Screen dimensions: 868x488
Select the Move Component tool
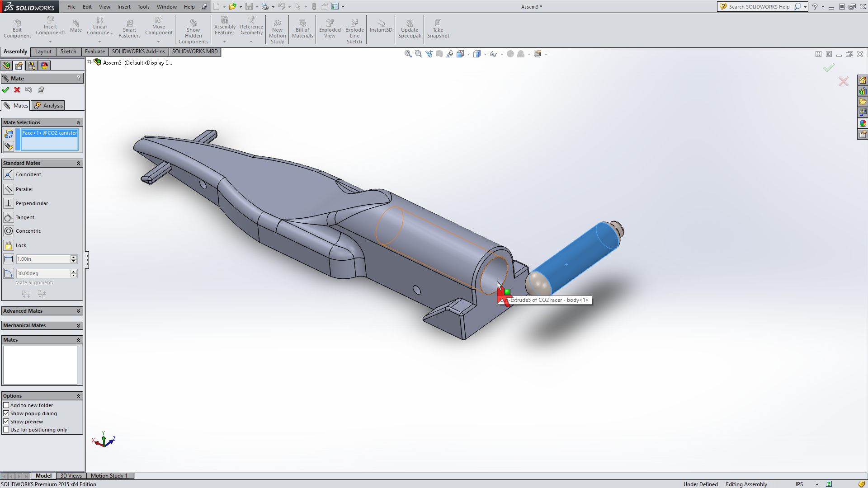tap(159, 27)
